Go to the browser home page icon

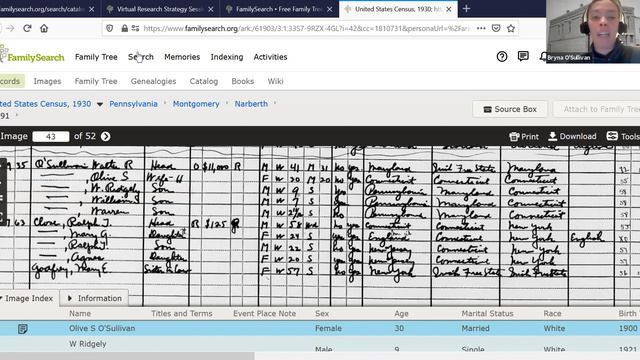[44, 28]
